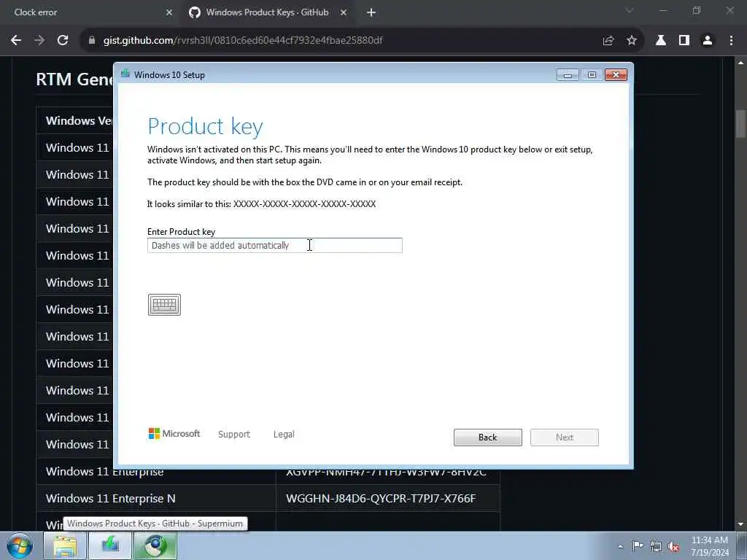Click the Windows 11 Enterprise N row
Viewport: 747px width, 560px height.
[268, 499]
